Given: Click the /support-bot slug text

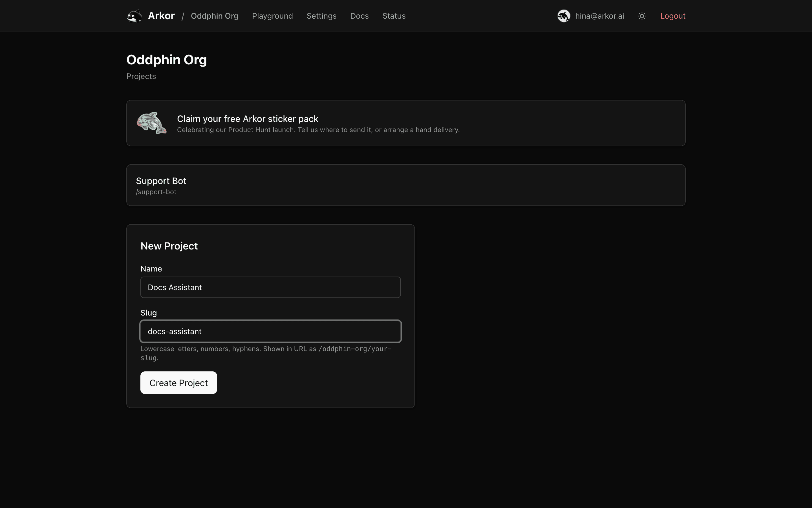Looking at the screenshot, I should pyautogui.click(x=156, y=192).
